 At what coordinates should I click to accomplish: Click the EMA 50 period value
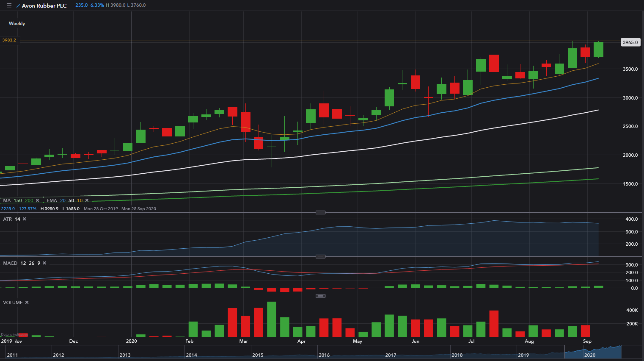click(x=71, y=200)
